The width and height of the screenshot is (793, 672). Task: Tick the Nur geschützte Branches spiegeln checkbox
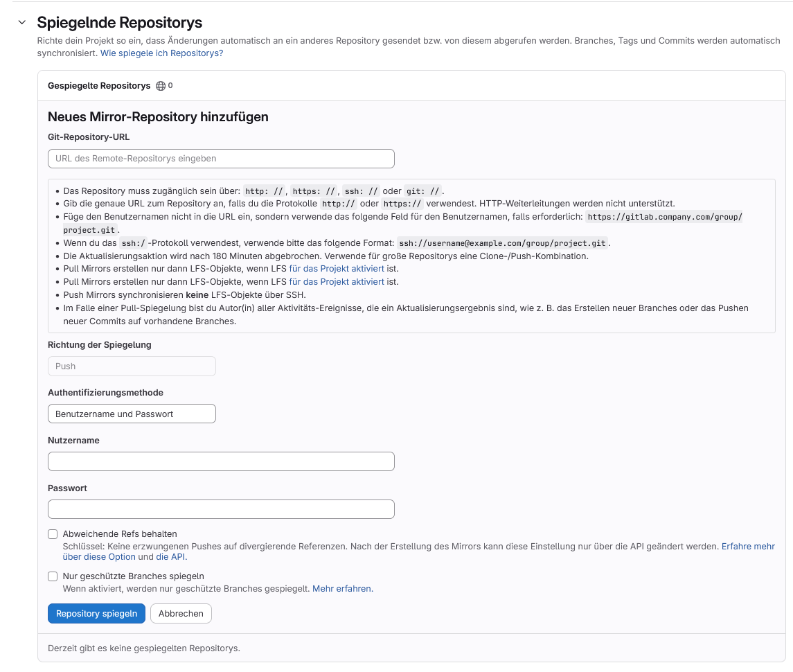(x=53, y=576)
